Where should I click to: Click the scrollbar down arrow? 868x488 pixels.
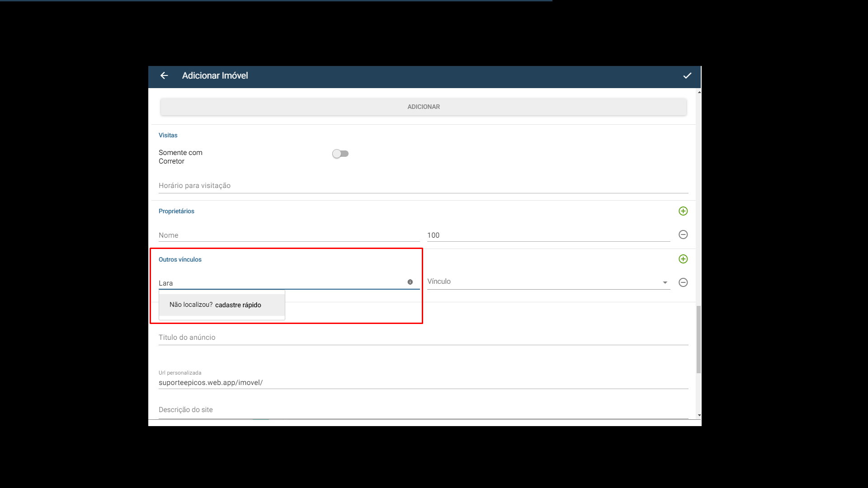click(x=699, y=415)
